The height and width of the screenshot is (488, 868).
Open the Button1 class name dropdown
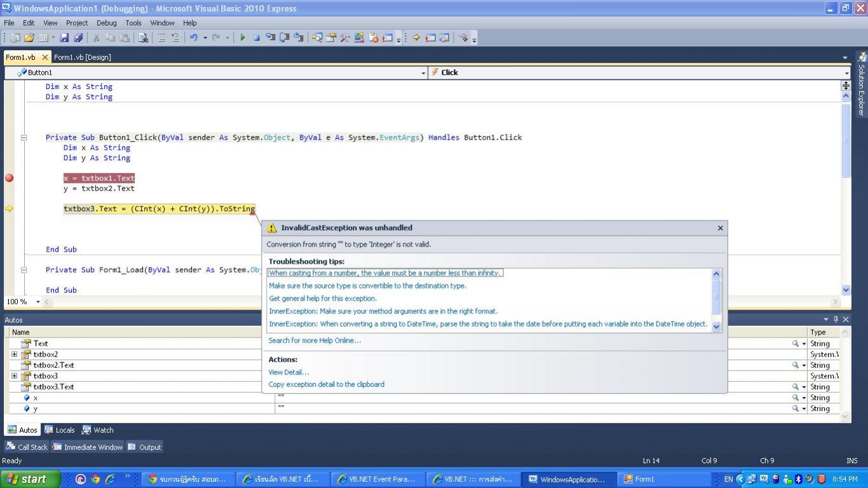point(423,72)
